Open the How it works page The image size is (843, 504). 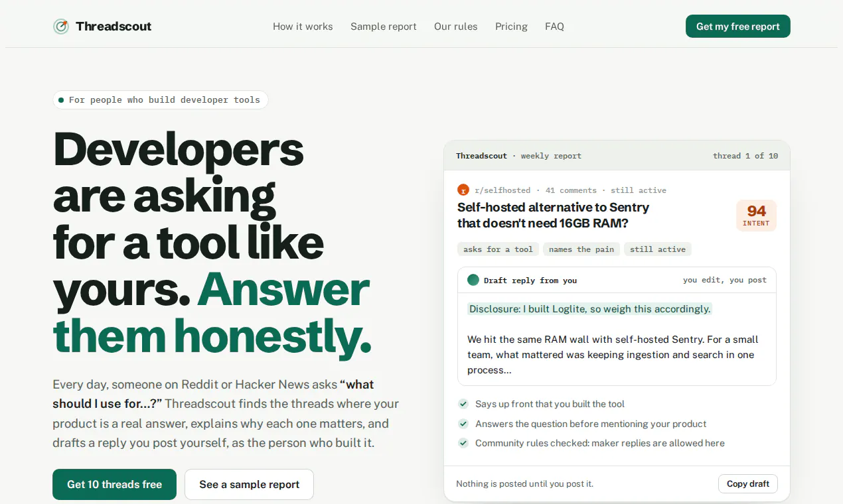[303, 27]
